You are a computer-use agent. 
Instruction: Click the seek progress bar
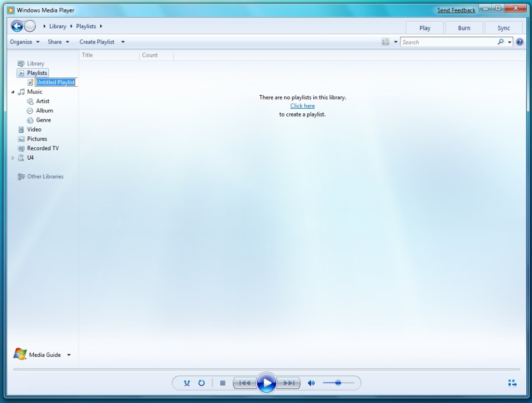[x=267, y=369]
